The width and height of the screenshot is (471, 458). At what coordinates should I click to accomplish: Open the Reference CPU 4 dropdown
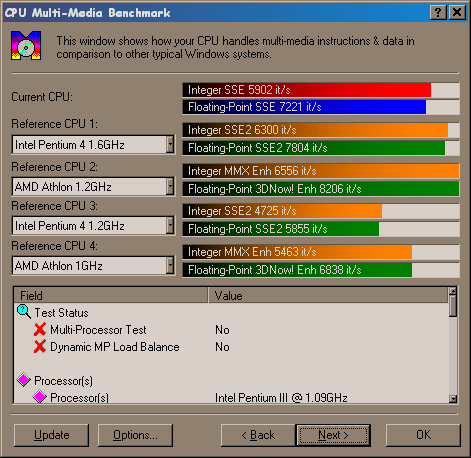(x=170, y=266)
